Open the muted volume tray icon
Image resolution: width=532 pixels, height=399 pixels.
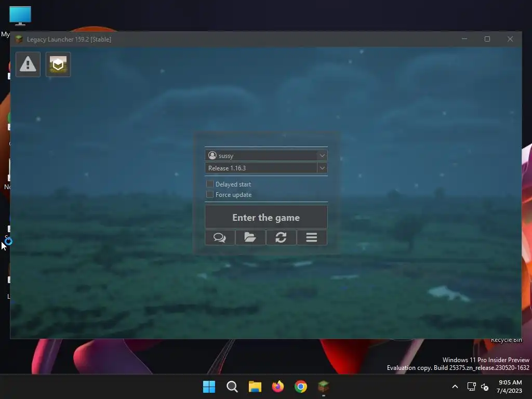(485, 387)
